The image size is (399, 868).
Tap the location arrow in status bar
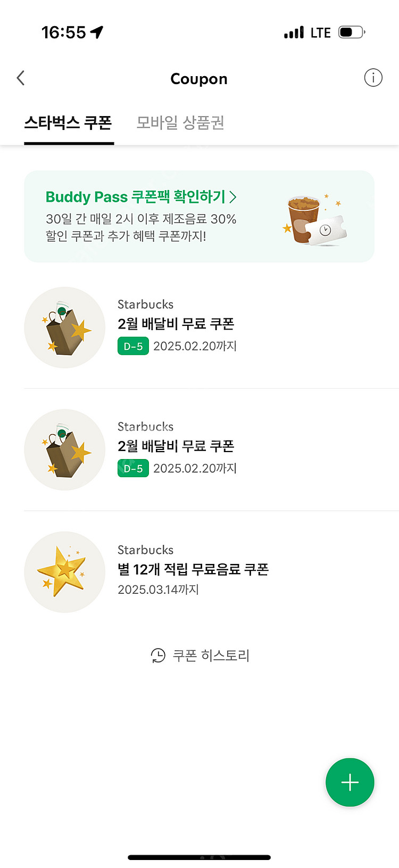coord(96,32)
